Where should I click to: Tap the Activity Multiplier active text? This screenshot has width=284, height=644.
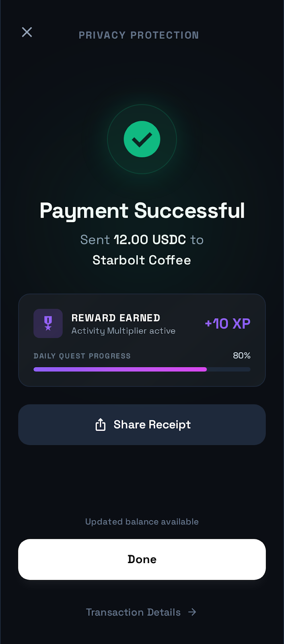(123, 331)
